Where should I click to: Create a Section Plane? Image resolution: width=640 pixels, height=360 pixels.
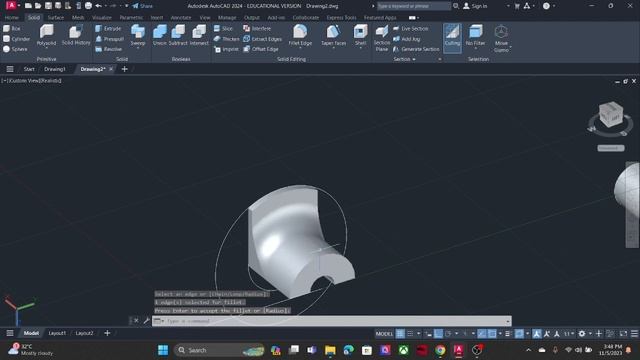click(382, 38)
